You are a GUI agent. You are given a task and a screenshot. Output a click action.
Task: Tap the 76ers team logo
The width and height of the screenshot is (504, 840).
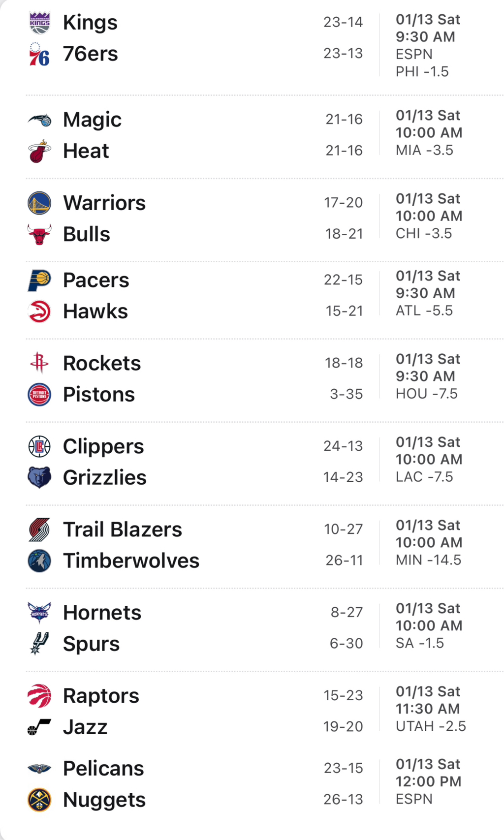coord(39,54)
